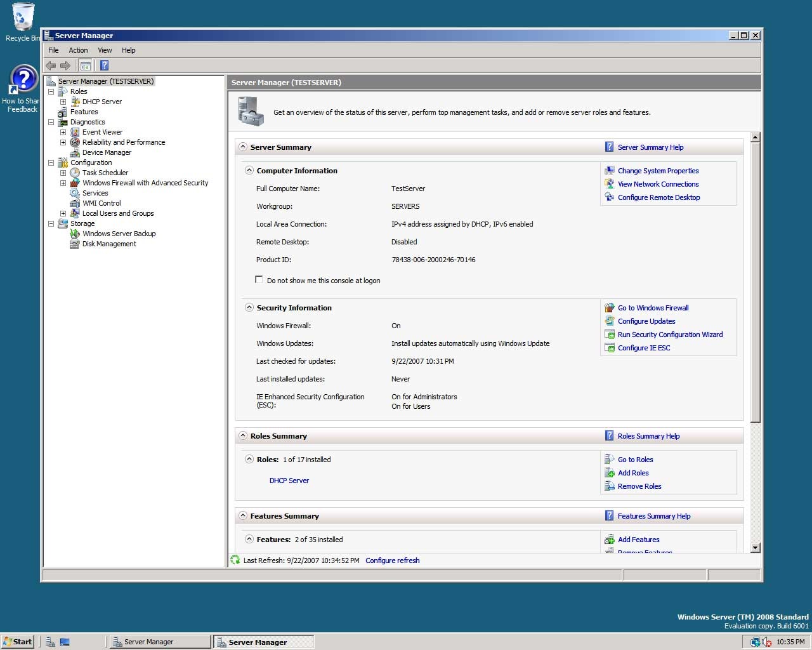Image resolution: width=812 pixels, height=650 pixels.
Task: Click the scrollbar up arrow
Action: 755,137
